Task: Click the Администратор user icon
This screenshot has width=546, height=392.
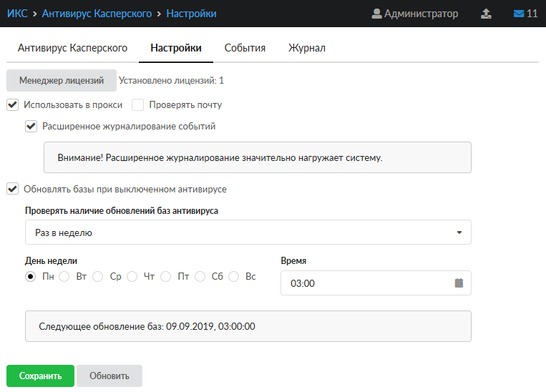Action: (377, 14)
